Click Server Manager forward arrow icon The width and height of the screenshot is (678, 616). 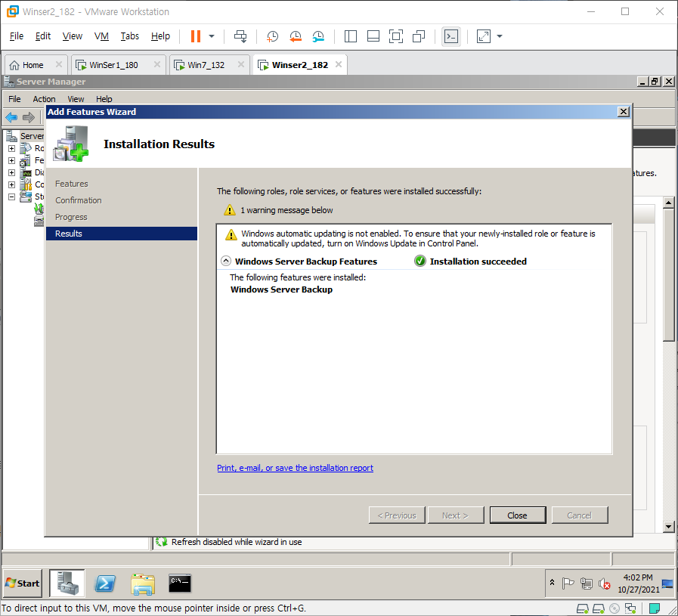pos(29,117)
